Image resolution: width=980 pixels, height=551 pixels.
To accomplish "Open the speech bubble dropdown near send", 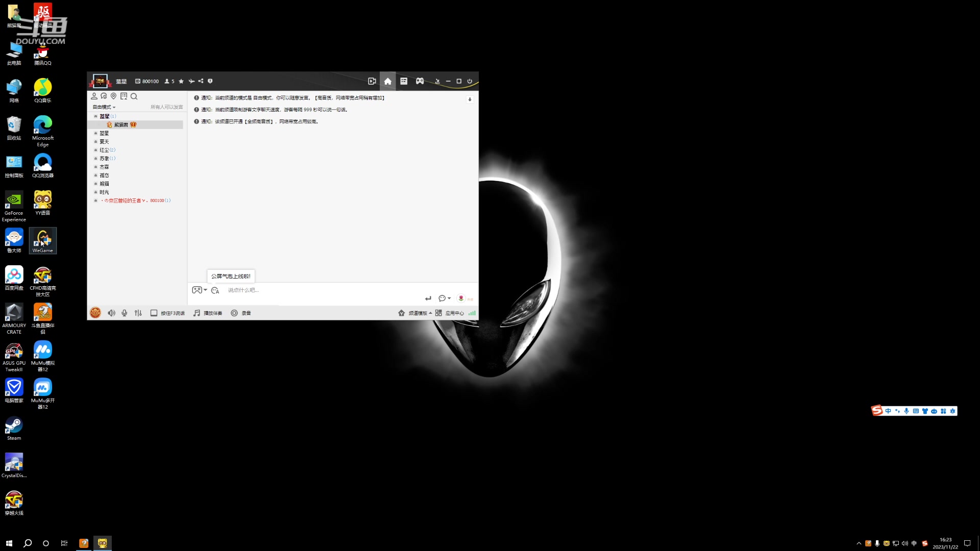I will [444, 298].
